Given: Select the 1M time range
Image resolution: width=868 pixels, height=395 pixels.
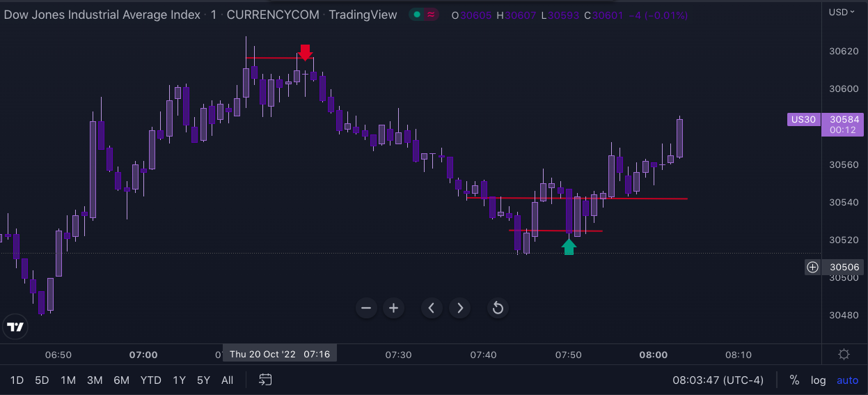Looking at the screenshot, I should tap(68, 380).
